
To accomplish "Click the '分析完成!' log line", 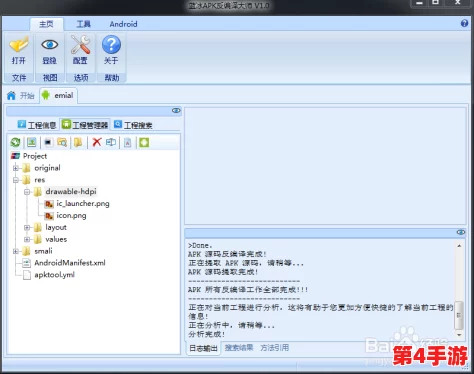I will 207,334.
